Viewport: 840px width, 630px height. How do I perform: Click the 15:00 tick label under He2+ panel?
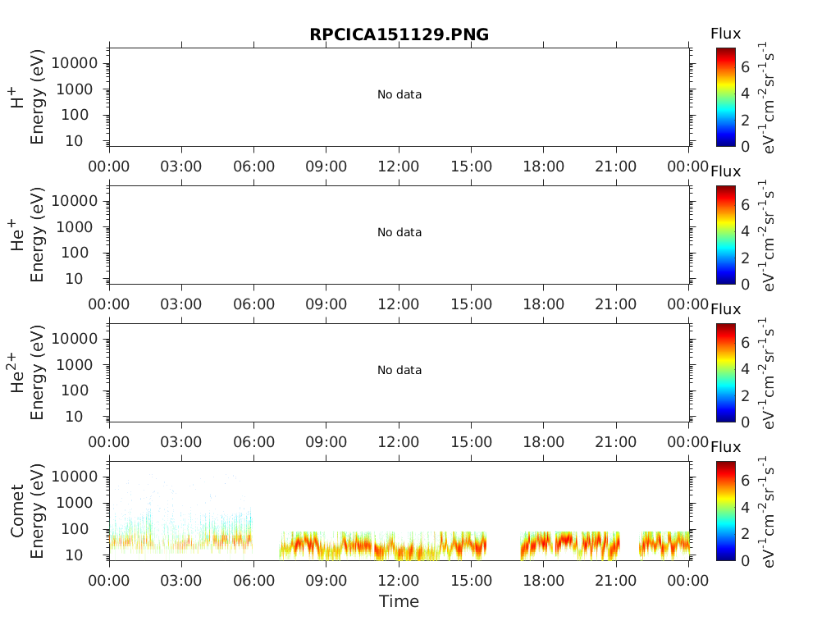tap(471, 442)
